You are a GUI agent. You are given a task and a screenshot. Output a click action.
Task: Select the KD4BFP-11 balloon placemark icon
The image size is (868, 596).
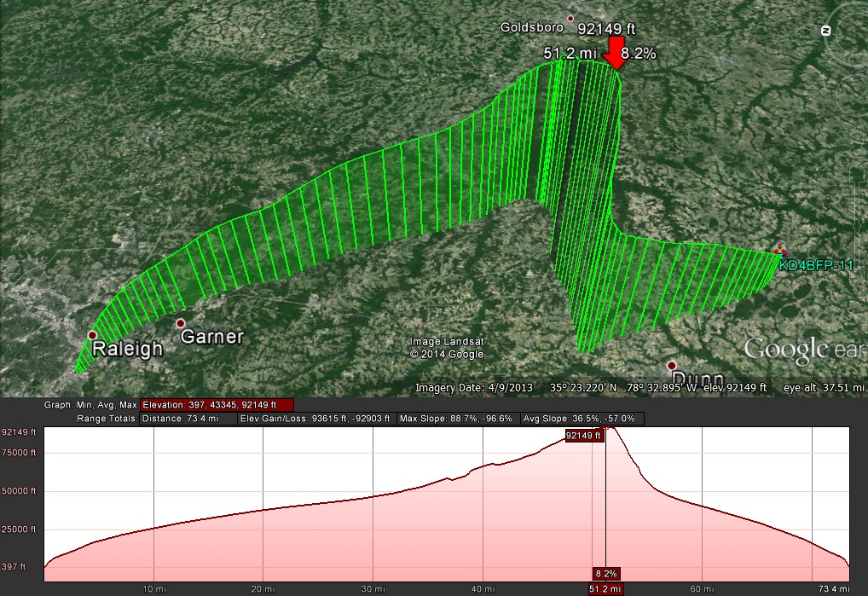pos(779,250)
